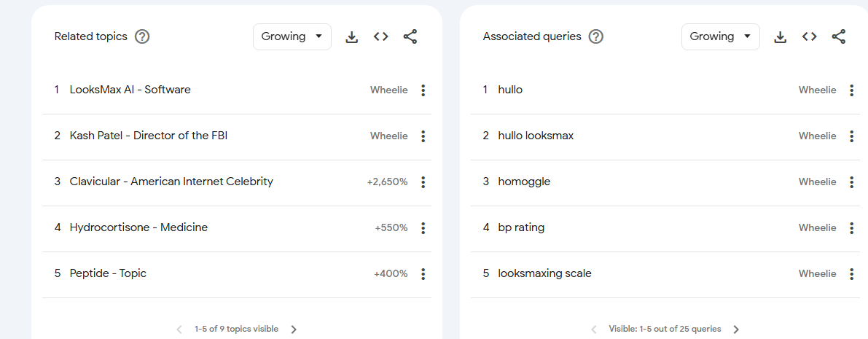Download the Associated queries data
868x339 pixels.
pyautogui.click(x=780, y=36)
